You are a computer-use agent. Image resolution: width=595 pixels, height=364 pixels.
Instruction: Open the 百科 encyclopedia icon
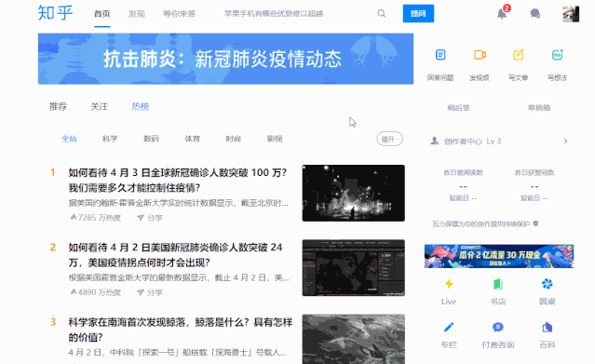coord(548,327)
